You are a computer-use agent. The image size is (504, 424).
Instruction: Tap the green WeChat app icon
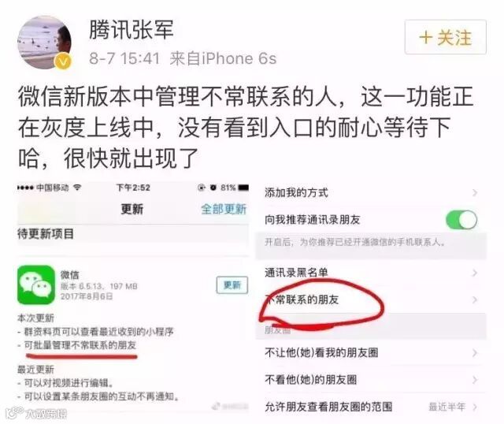coord(36,285)
